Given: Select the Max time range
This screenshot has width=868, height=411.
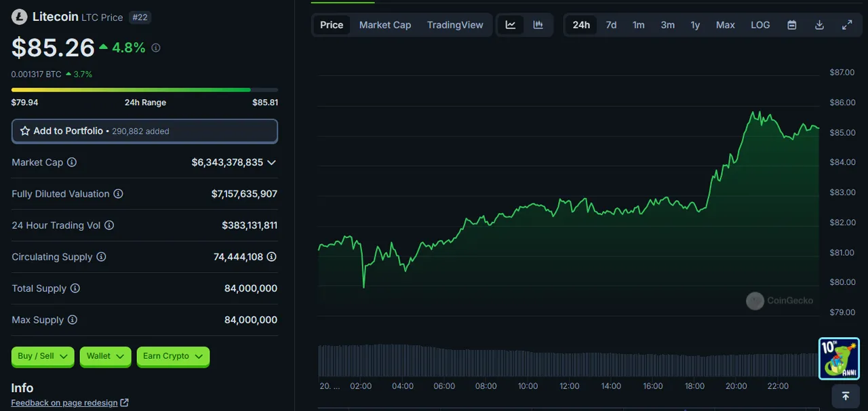Looking at the screenshot, I should [726, 25].
